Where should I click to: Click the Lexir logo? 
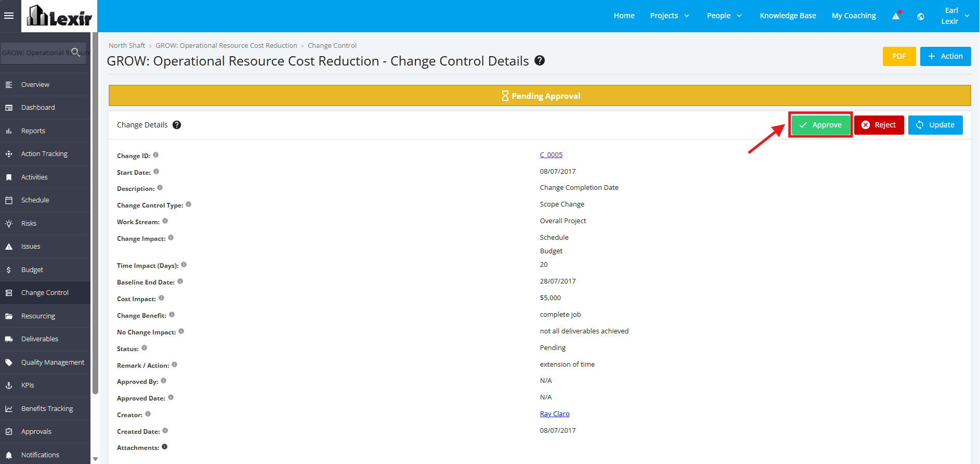59,16
